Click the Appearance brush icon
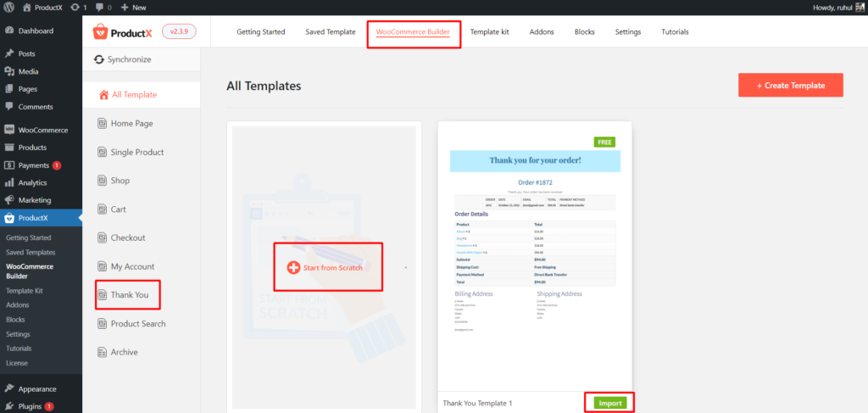This screenshot has width=868, height=413. tap(9, 388)
